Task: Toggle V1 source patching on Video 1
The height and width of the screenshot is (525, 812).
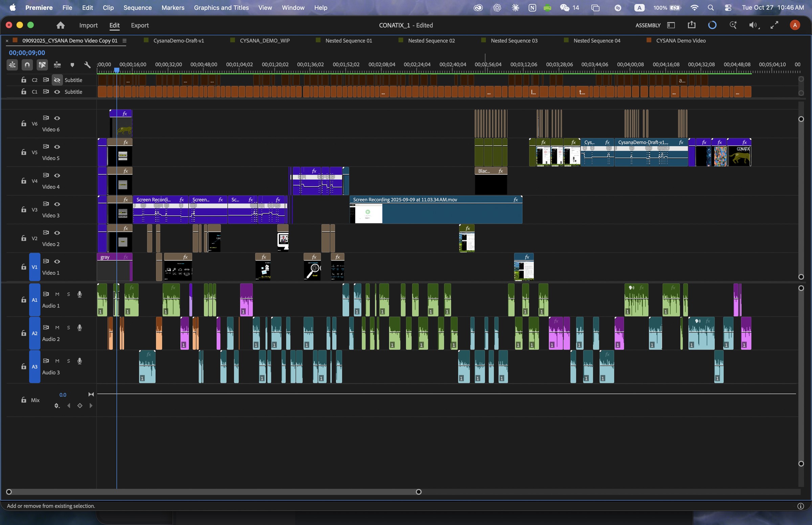Action: click(35, 267)
